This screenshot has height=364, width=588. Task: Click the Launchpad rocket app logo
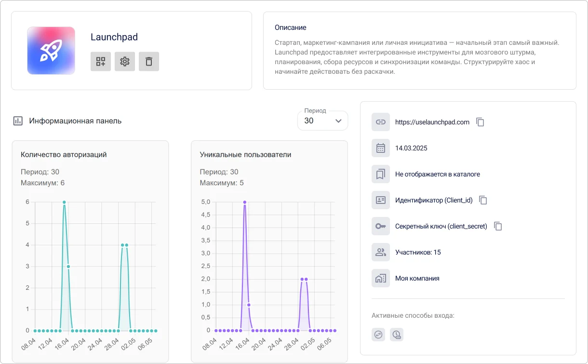pyautogui.click(x=51, y=51)
